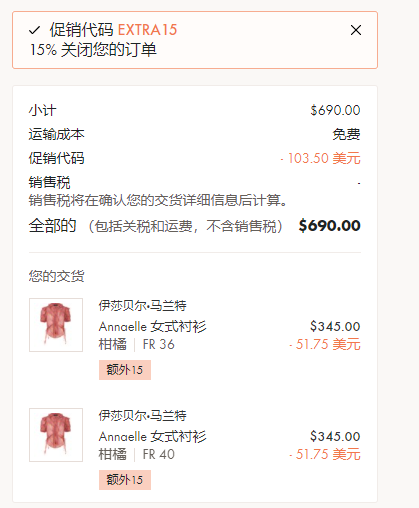This screenshot has width=419, height=508.
Task: Click the 运输成本 免费 shipping value
Action: click(346, 134)
